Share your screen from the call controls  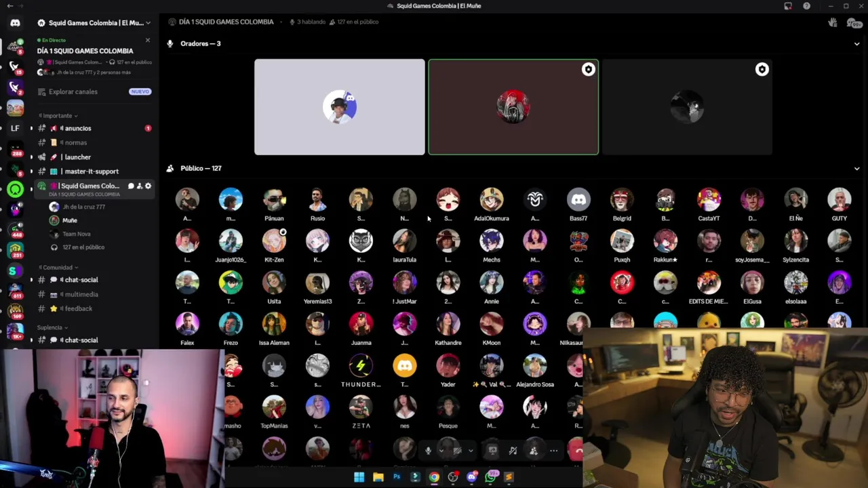coord(492,450)
